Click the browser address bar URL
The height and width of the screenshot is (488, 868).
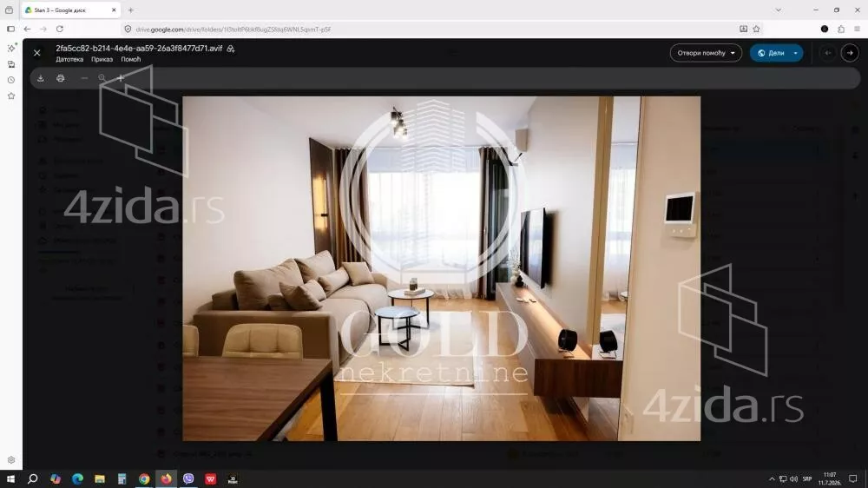click(233, 30)
